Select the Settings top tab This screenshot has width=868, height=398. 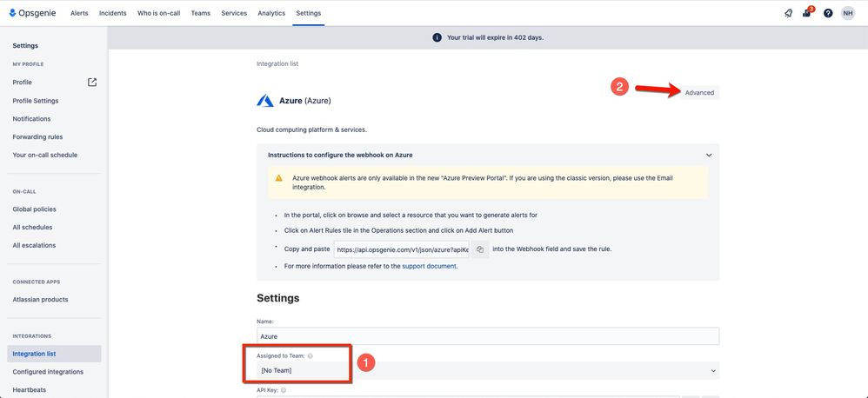tap(309, 13)
